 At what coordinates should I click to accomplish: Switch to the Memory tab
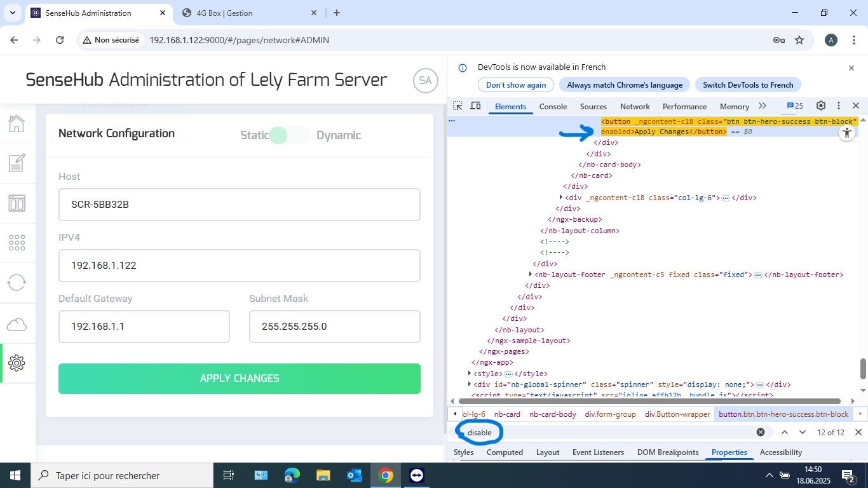(x=735, y=106)
